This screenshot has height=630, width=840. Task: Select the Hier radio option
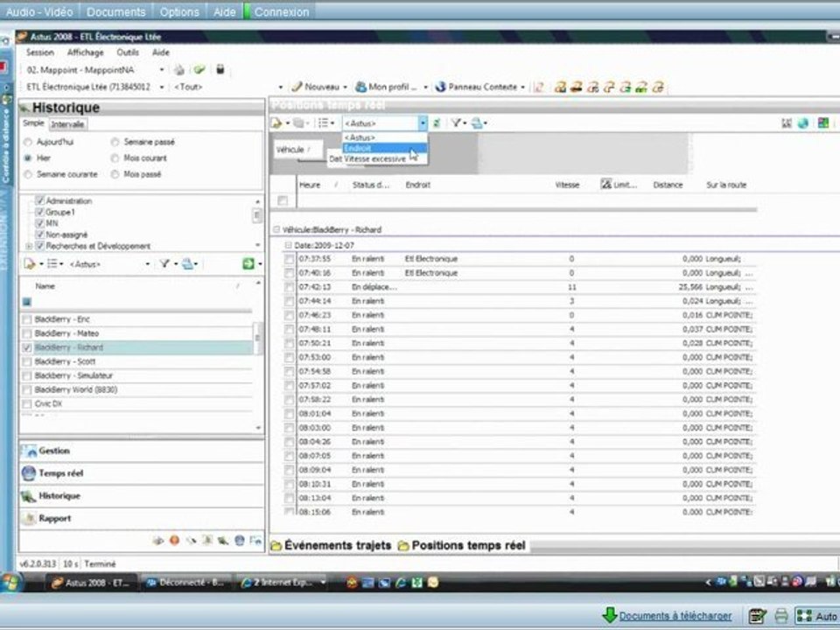pos(28,158)
